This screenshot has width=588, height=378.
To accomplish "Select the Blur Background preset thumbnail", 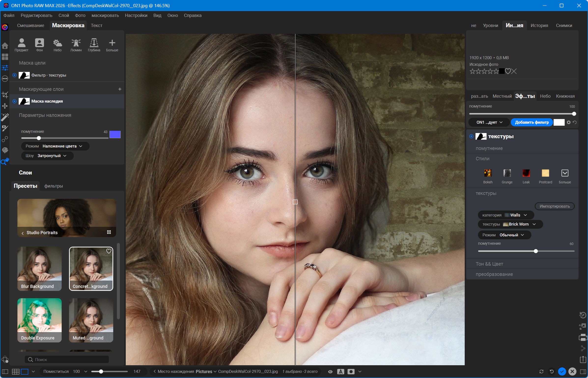I will coord(40,269).
